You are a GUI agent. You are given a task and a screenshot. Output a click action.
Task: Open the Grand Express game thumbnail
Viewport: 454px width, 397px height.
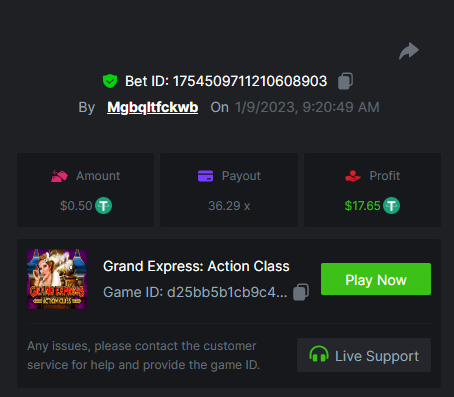57,279
